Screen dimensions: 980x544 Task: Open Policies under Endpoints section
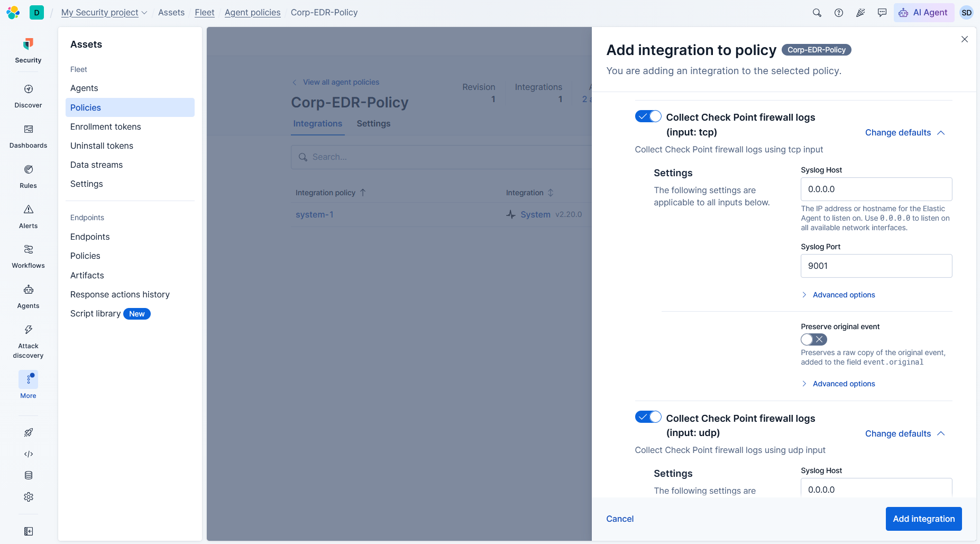[x=85, y=256]
